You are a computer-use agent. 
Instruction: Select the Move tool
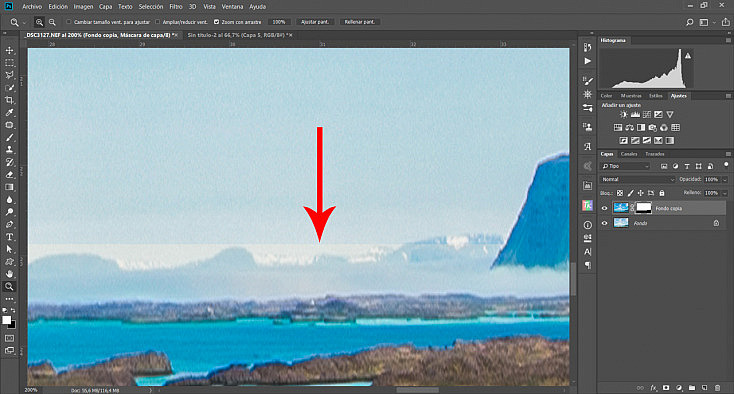[x=9, y=50]
